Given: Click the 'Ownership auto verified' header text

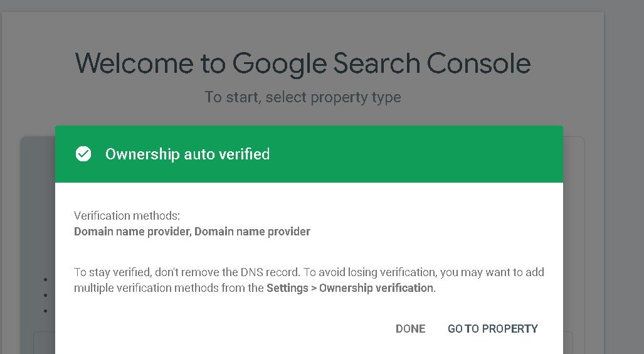Looking at the screenshot, I should click(x=187, y=154).
